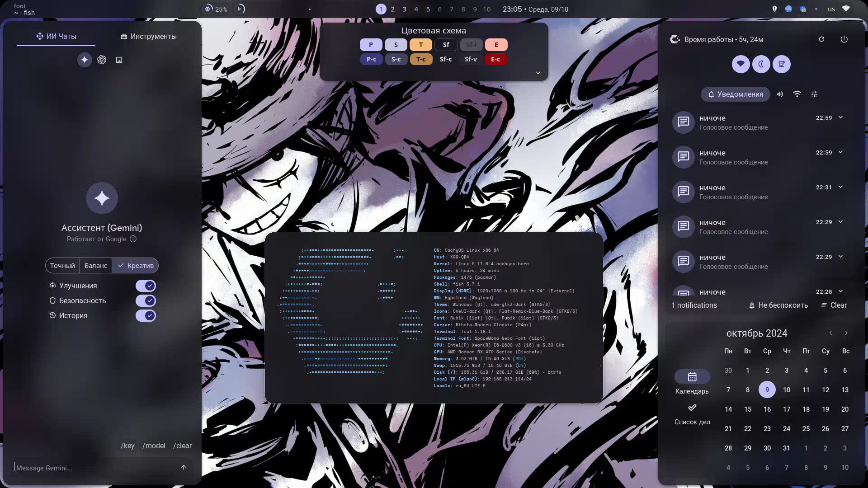Go to next month in calendar
Screen dimensions: 868x488
846,333
